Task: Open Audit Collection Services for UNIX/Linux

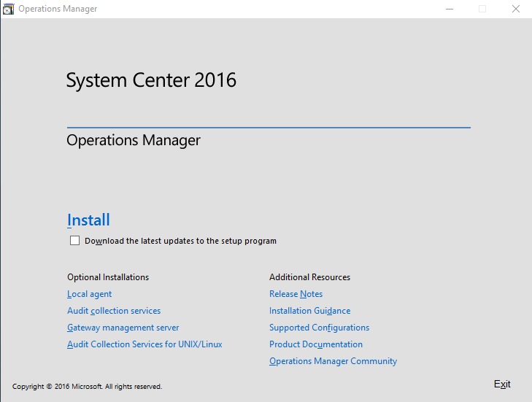Action: (144, 344)
